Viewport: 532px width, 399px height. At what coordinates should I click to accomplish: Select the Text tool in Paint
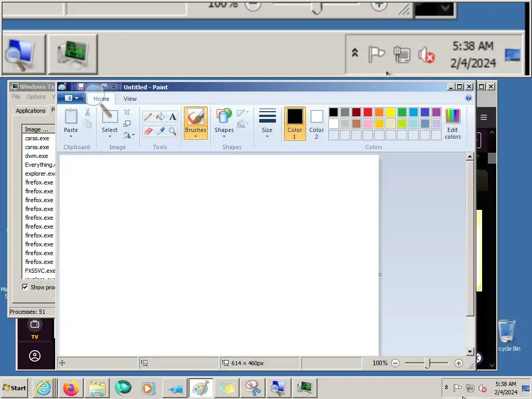(x=172, y=117)
